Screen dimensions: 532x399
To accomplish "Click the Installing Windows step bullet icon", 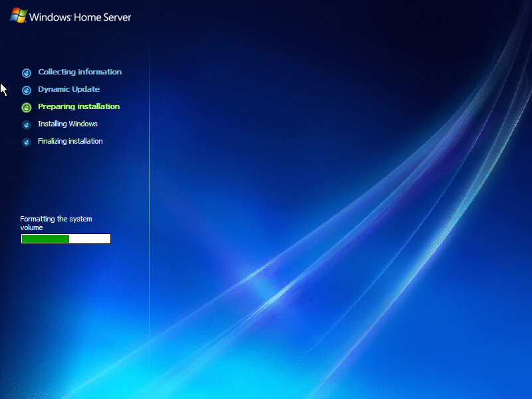I will (x=27, y=124).
